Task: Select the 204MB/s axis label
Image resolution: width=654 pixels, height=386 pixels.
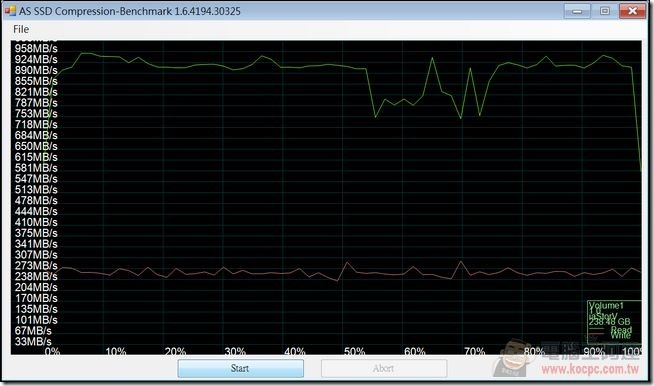Action: click(x=36, y=287)
